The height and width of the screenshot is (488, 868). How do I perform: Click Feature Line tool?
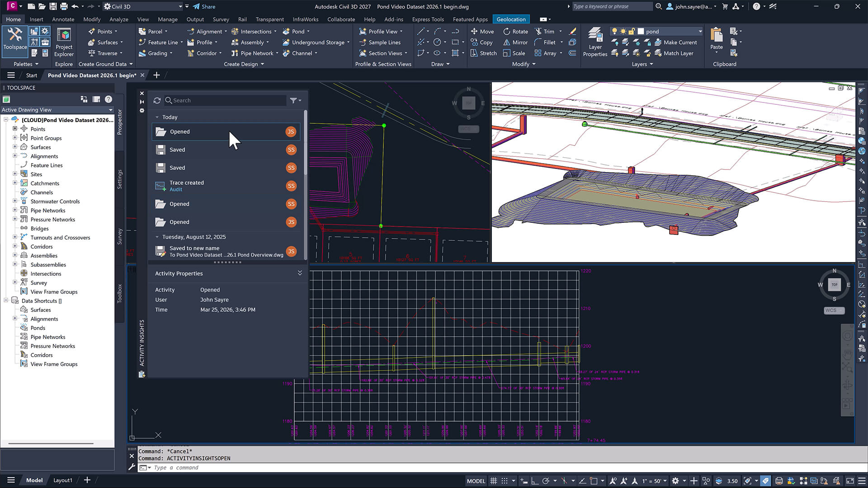pyautogui.click(x=159, y=42)
